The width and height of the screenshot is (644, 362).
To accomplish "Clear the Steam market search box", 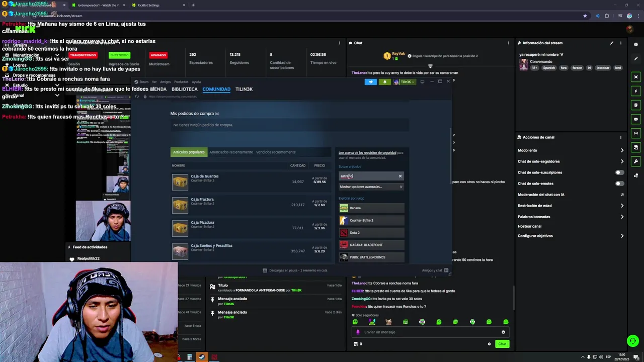I will [400, 176].
